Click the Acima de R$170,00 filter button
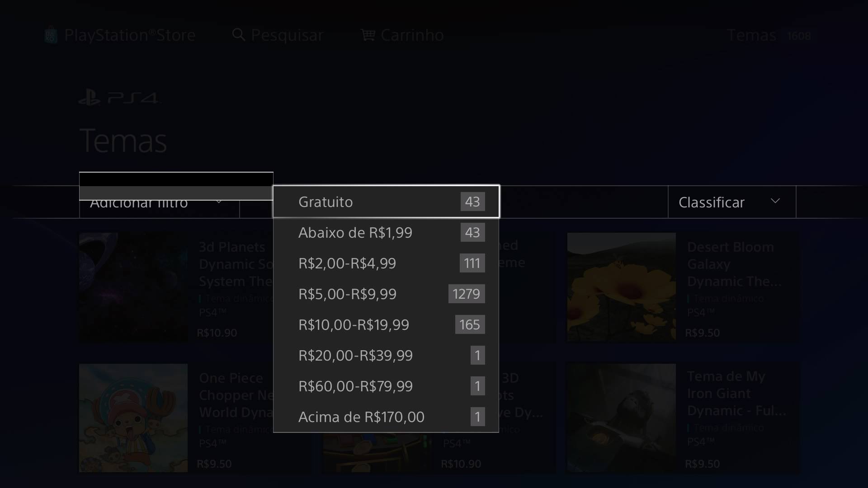This screenshot has height=488, width=868. [x=386, y=417]
